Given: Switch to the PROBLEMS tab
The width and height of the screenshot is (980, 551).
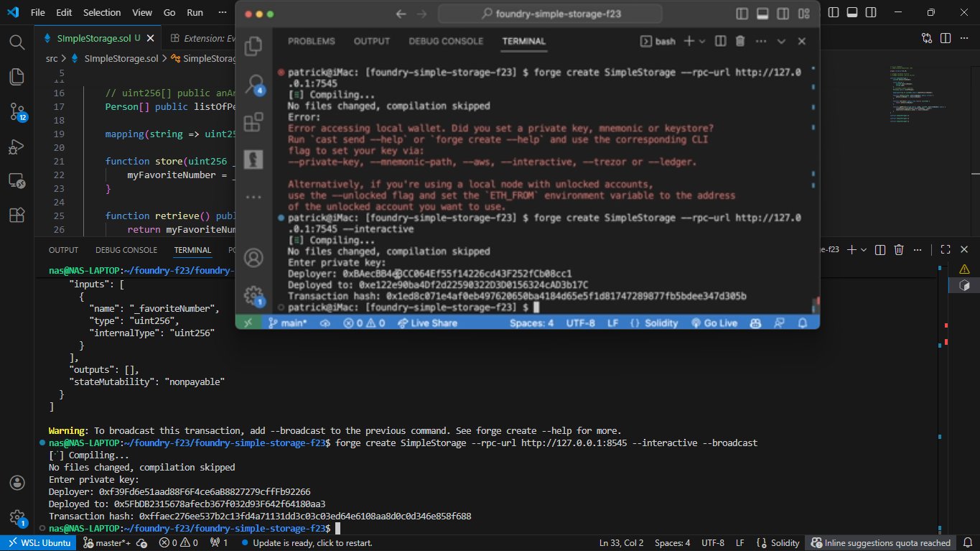Looking at the screenshot, I should [312, 42].
